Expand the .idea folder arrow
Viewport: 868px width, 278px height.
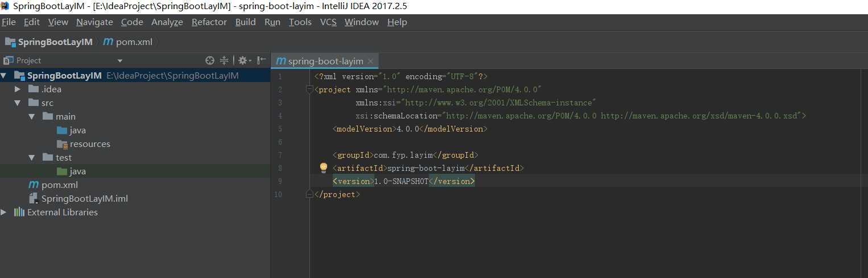coord(18,89)
